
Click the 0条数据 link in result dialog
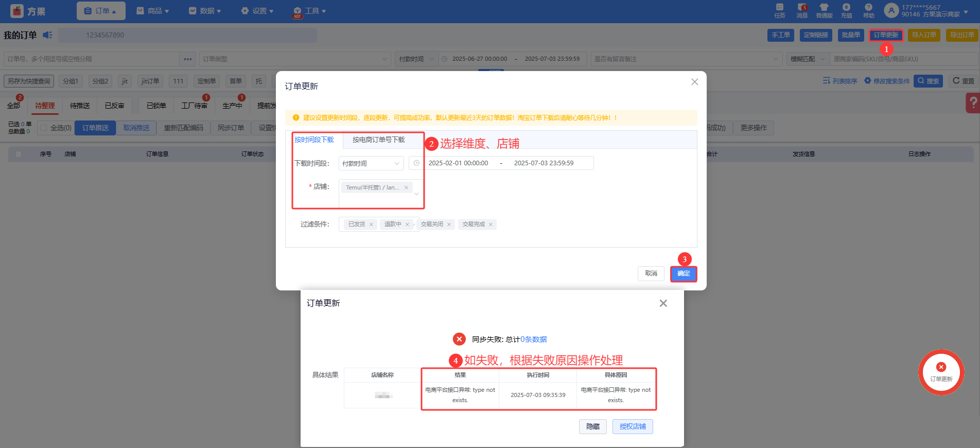click(534, 339)
